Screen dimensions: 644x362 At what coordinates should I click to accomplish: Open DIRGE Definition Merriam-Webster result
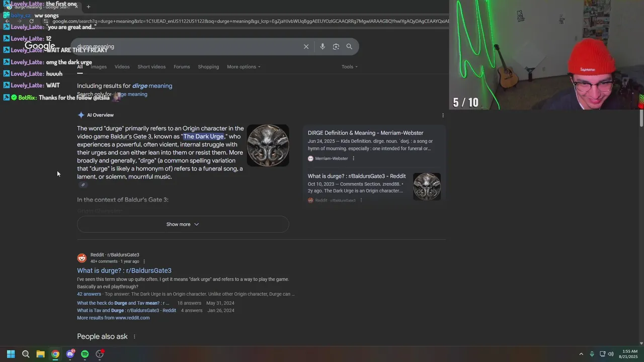tap(365, 133)
